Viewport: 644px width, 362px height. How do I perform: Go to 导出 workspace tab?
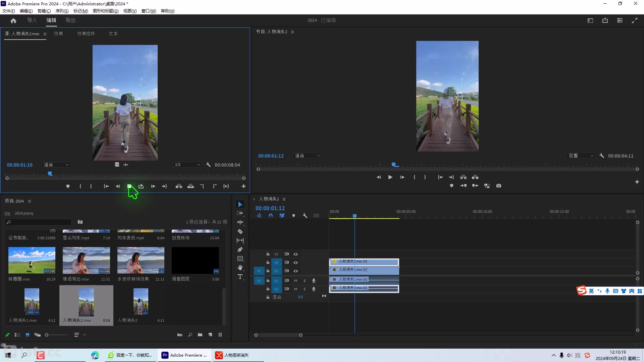click(70, 20)
